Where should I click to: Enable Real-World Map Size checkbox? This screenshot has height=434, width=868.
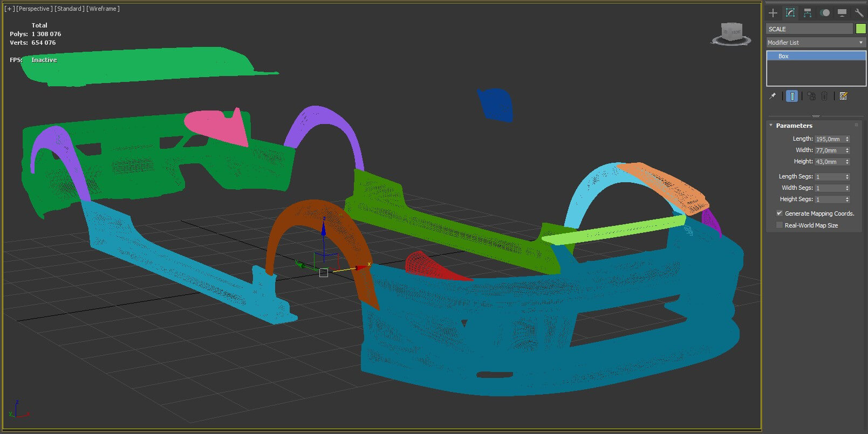[x=779, y=225]
